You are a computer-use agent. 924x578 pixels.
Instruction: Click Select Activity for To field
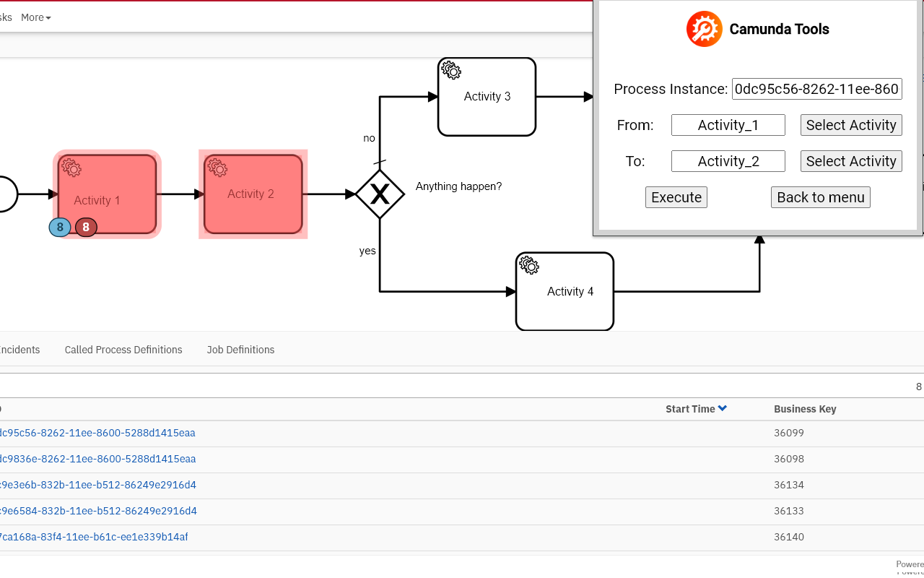(850, 161)
